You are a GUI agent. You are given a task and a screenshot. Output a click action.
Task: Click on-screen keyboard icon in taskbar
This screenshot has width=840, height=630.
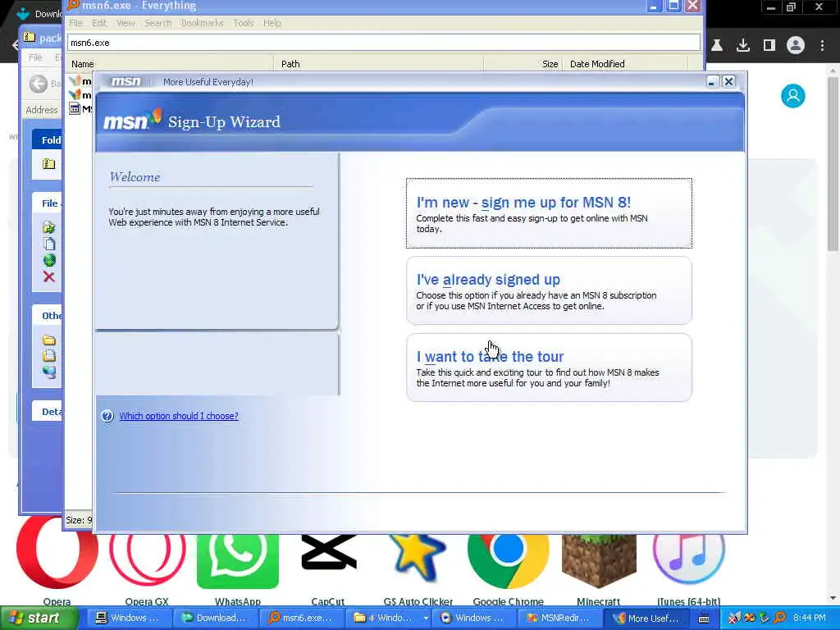(x=704, y=619)
